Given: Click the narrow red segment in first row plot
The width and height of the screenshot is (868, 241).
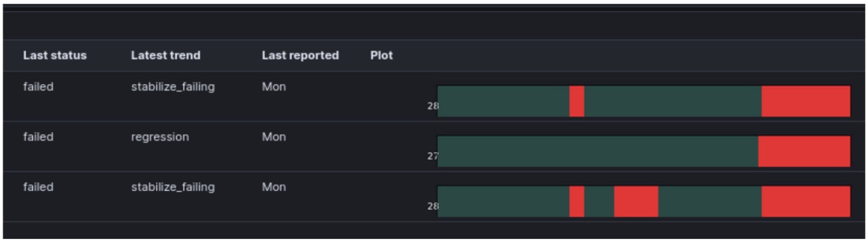Looking at the screenshot, I should pos(576,101).
